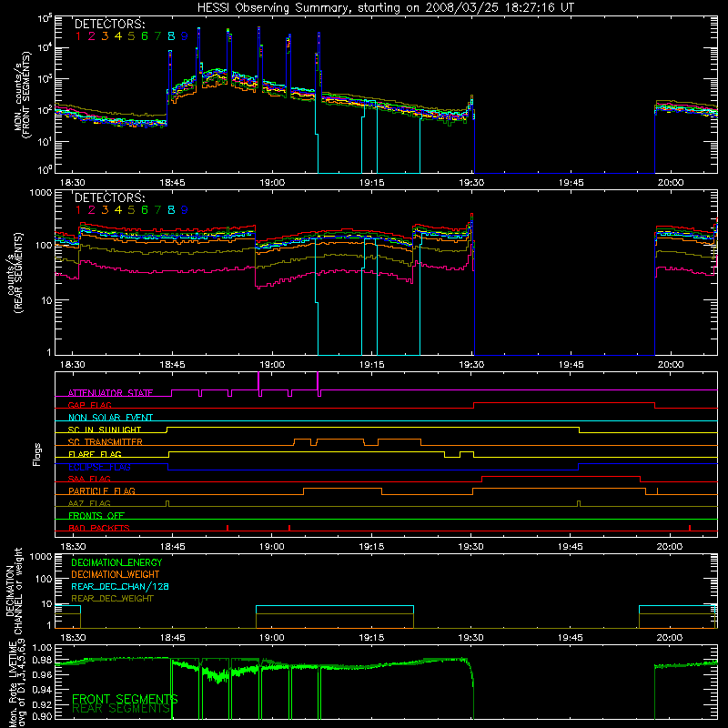
Task: Click the FRONT SEGMENTS livetime legend text
Action: coord(125,699)
